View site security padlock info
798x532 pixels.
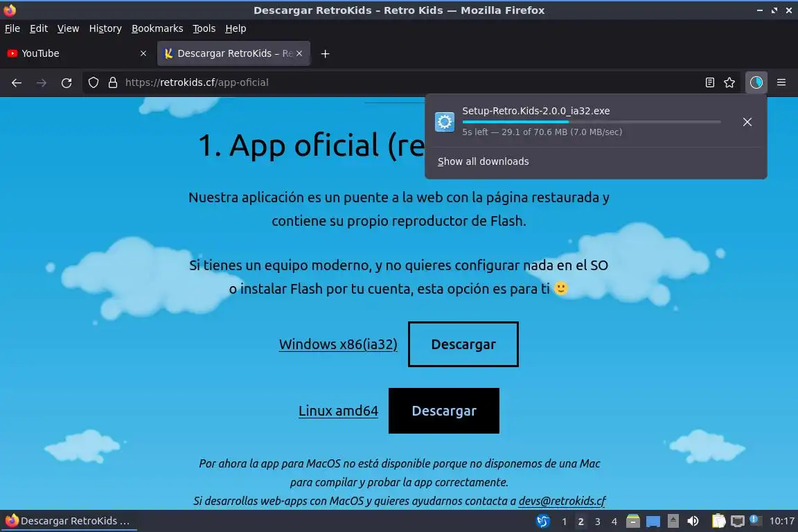coord(113,82)
